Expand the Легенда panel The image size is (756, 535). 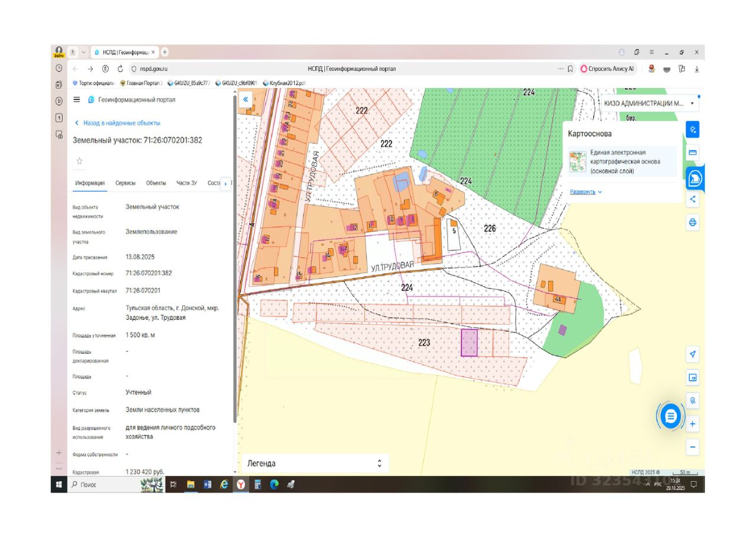[315, 463]
